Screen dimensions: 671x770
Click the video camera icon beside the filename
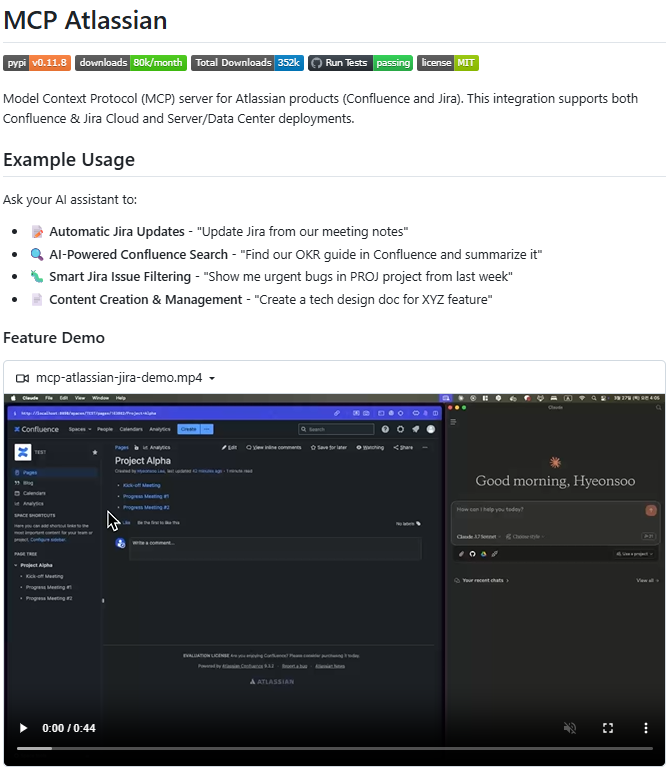click(23, 378)
